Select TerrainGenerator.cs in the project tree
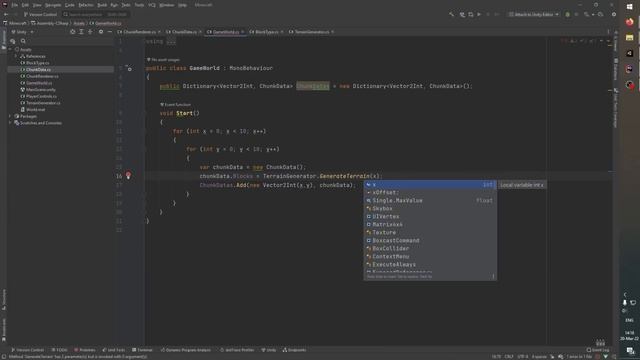Viewport: 640px width, 360px height. [43, 103]
